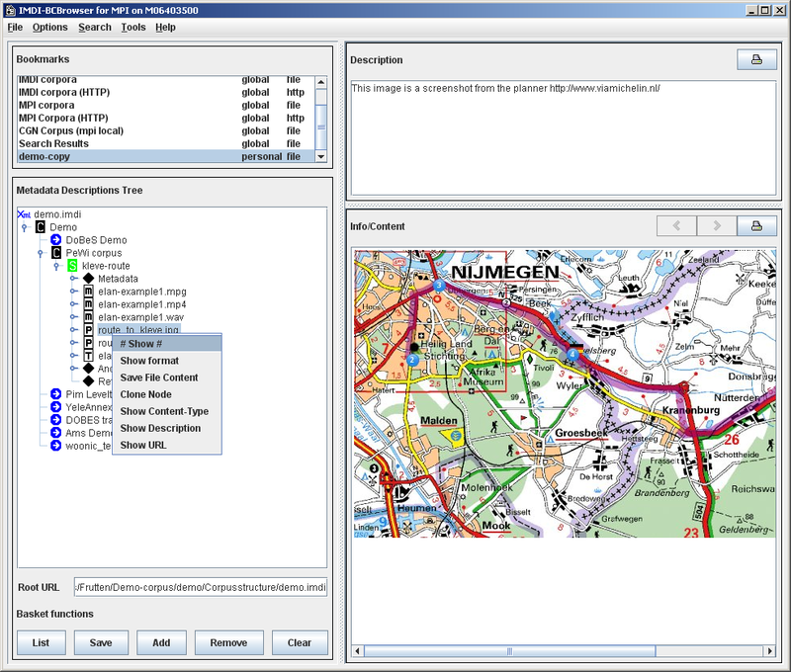791x672 pixels.
Task: Click the corpus C icon beside Demo
Action: coord(41,227)
